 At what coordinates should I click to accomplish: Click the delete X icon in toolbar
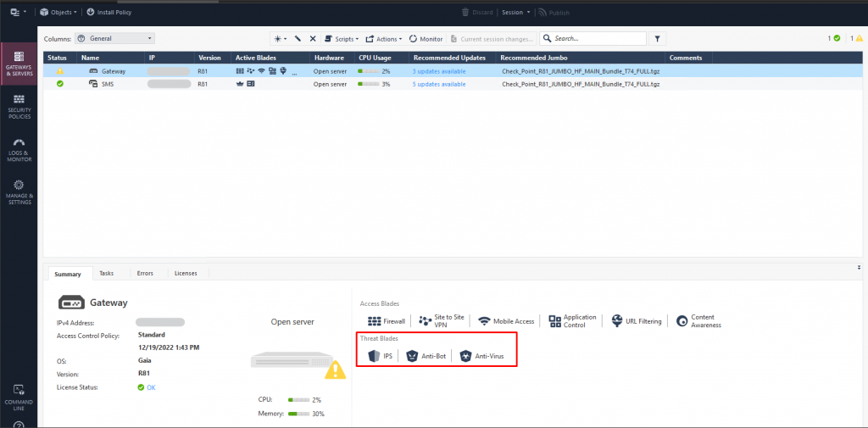(312, 38)
